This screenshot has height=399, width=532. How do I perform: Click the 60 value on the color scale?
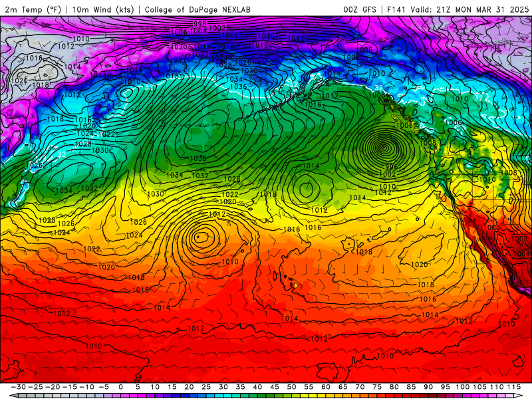tap(326, 387)
